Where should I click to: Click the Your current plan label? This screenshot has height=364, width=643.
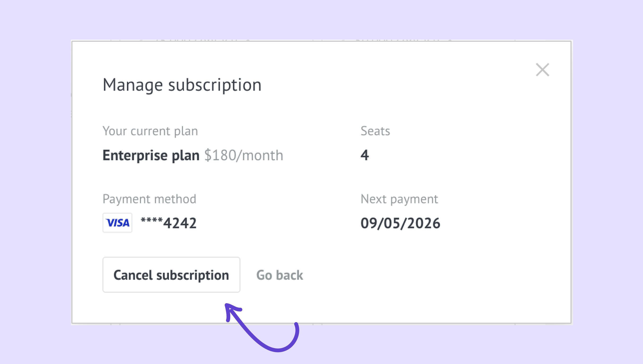pos(150,131)
